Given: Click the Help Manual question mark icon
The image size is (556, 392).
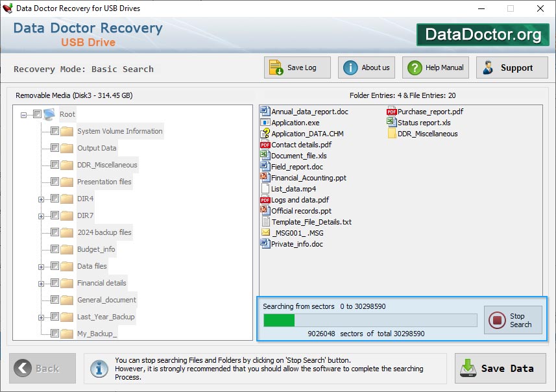Looking at the screenshot, I should pyautogui.click(x=415, y=67).
